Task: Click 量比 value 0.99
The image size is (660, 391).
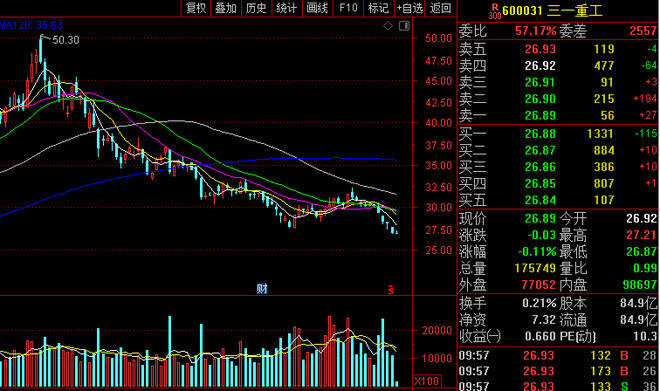Action: point(645,268)
